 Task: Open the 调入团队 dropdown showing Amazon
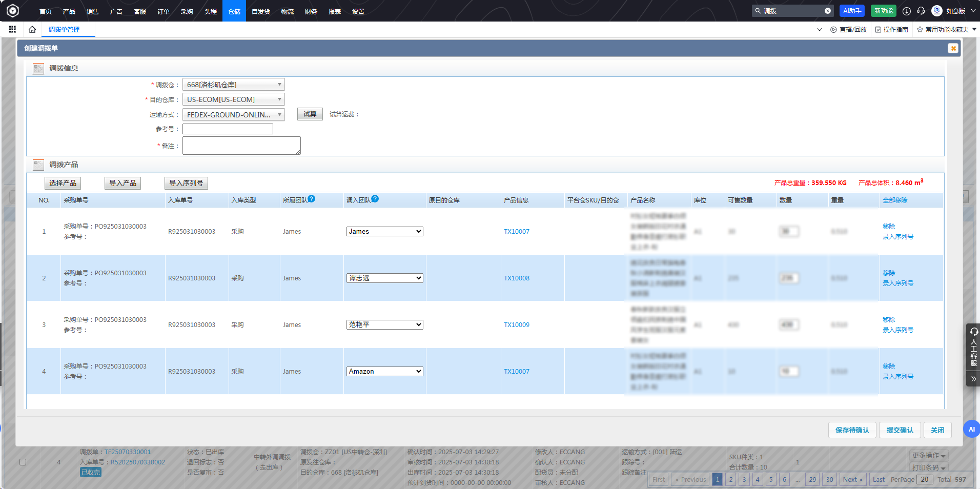click(x=384, y=372)
